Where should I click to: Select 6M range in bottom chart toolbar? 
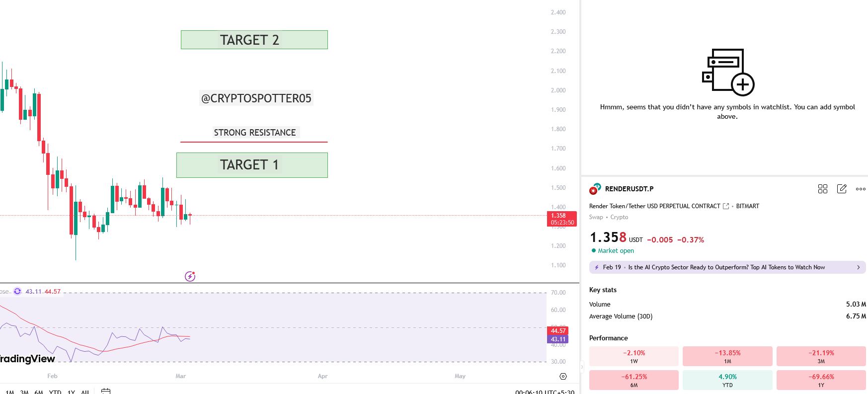pos(39,392)
